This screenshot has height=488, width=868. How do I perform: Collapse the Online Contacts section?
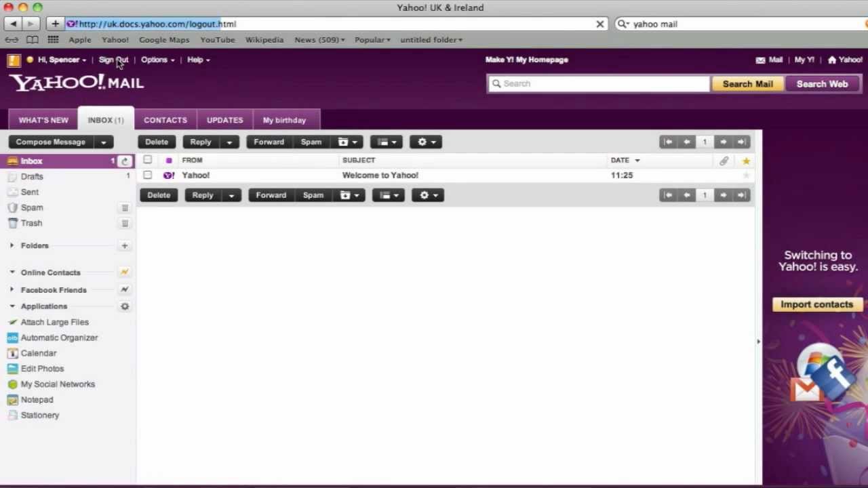tap(12, 272)
